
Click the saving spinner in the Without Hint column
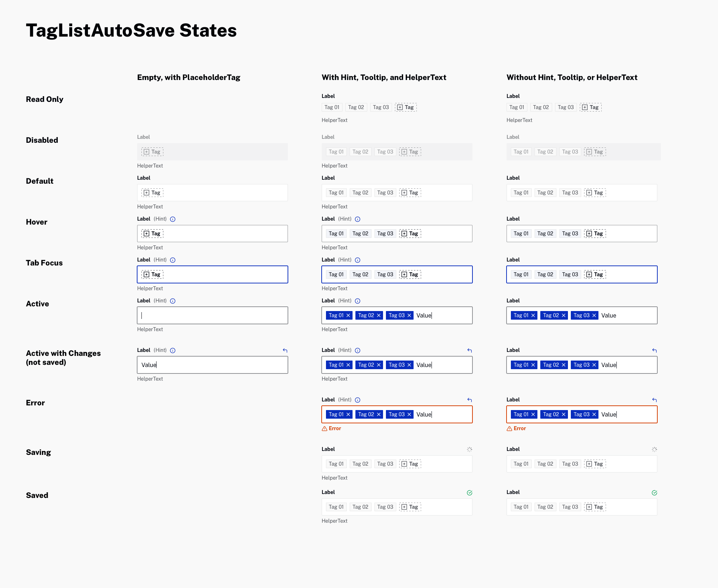coord(654,450)
